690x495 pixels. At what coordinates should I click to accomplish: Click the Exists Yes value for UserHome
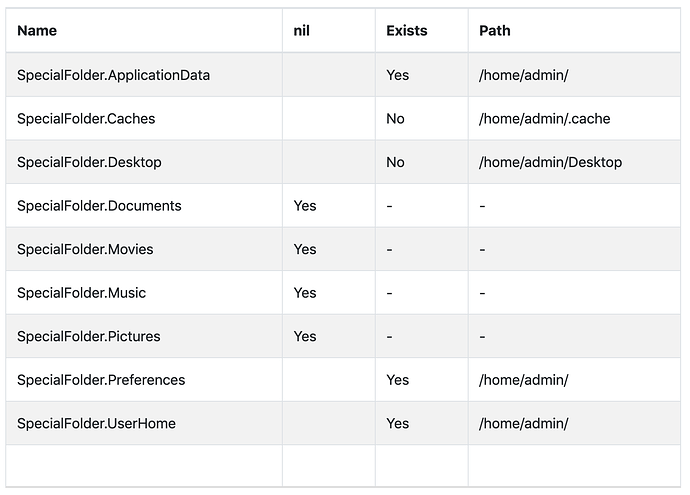(x=398, y=423)
